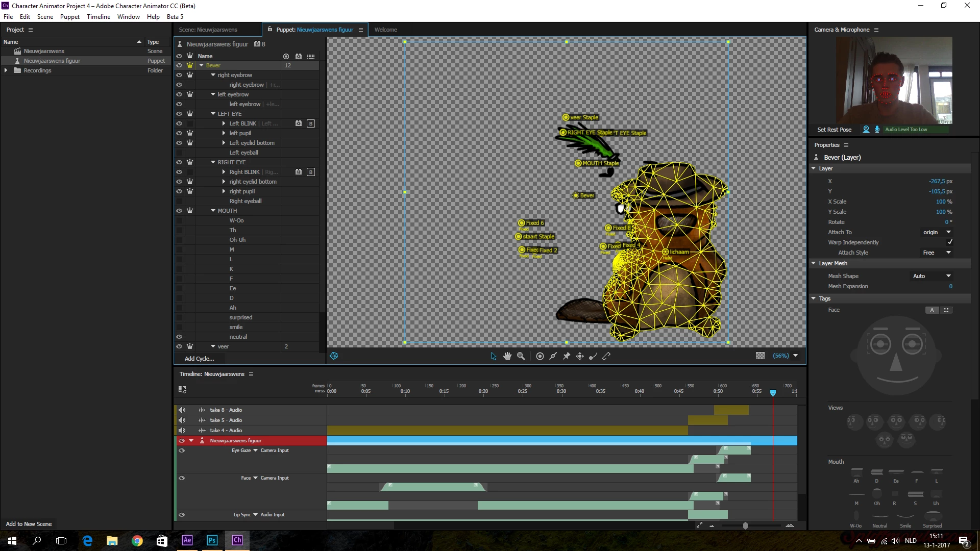Click Add Cycle... button

199,359
